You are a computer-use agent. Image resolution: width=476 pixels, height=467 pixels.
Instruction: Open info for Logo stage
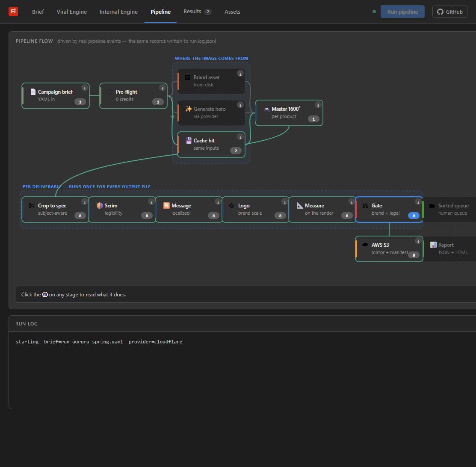(284, 202)
